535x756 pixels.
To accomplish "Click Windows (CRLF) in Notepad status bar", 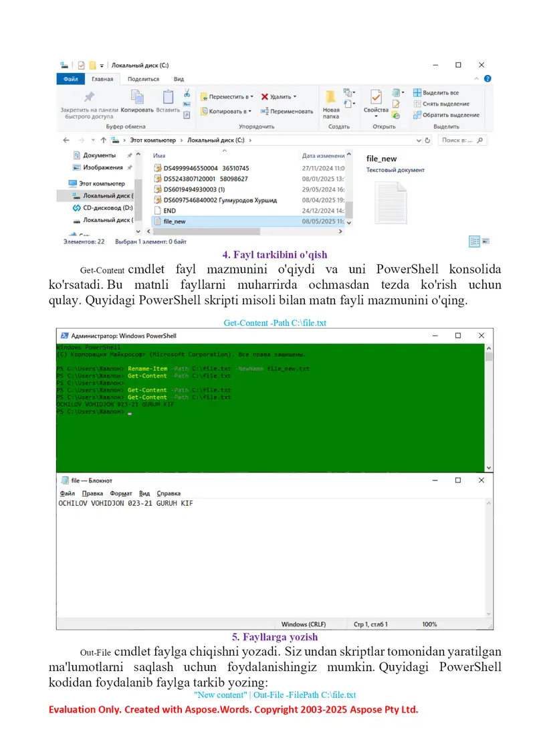I will click(x=304, y=624).
